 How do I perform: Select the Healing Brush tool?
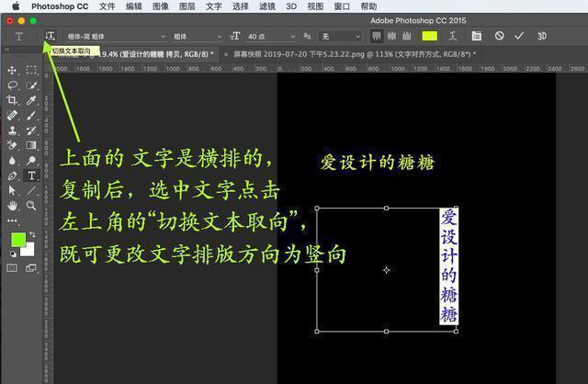coord(12,115)
